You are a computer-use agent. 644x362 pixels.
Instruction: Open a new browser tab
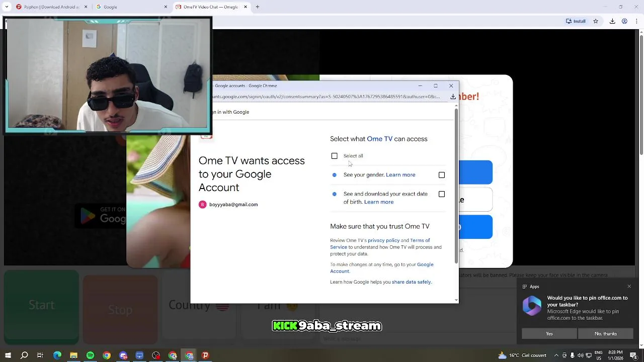pos(258,7)
